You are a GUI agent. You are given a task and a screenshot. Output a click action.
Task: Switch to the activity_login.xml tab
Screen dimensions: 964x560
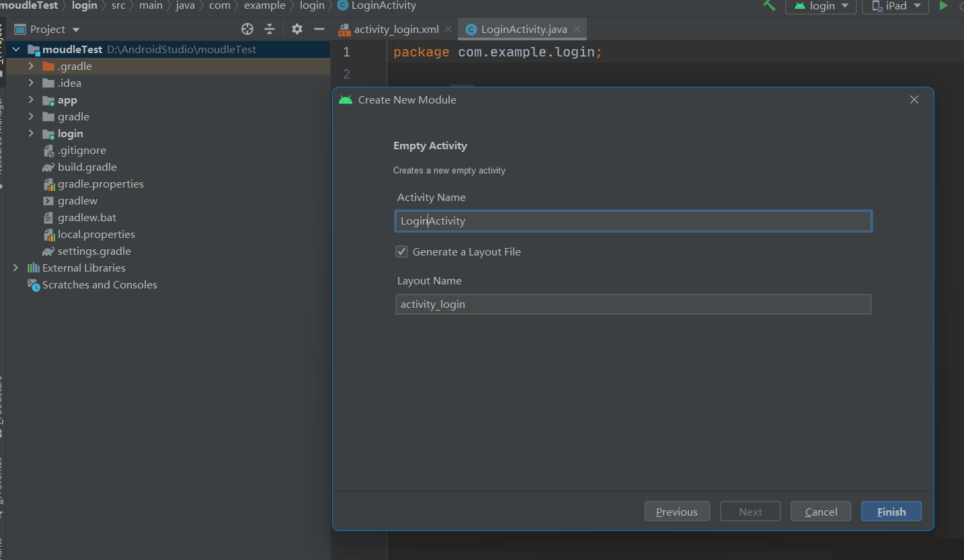(396, 29)
